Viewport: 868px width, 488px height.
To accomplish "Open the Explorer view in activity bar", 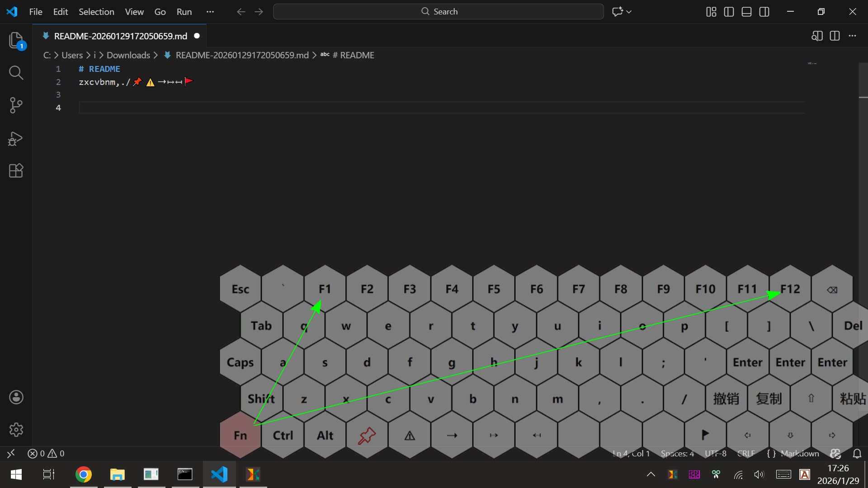I will [x=16, y=40].
